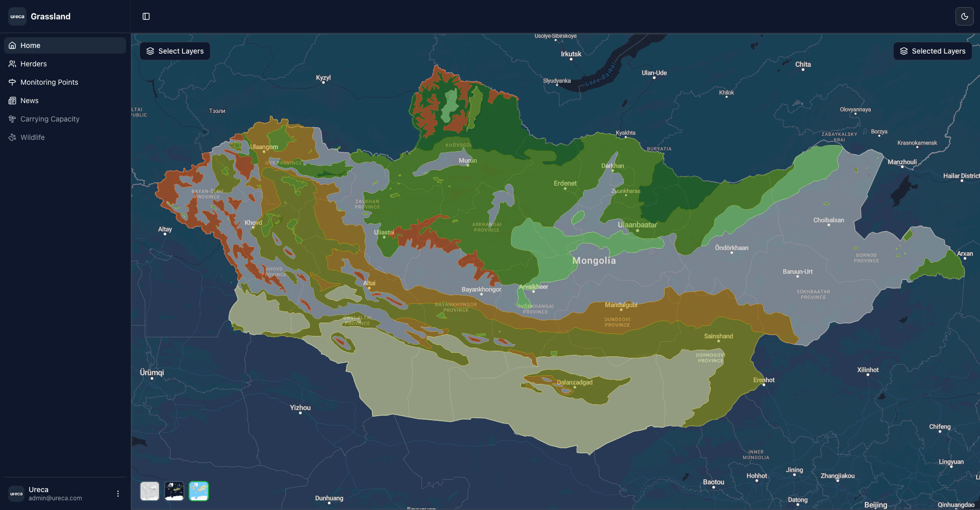Choose the colorful world basemap thumbnail
Screen dimensions: 980x510
pyautogui.click(x=199, y=491)
